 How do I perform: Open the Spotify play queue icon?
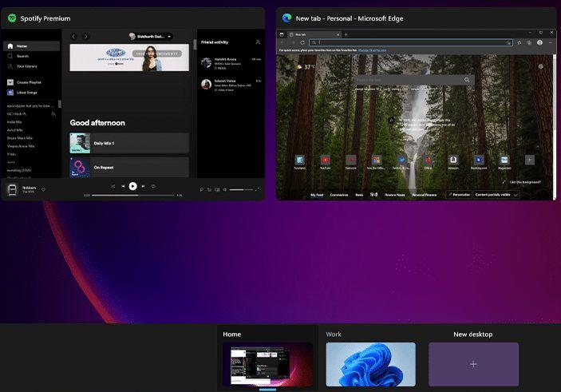209,189
